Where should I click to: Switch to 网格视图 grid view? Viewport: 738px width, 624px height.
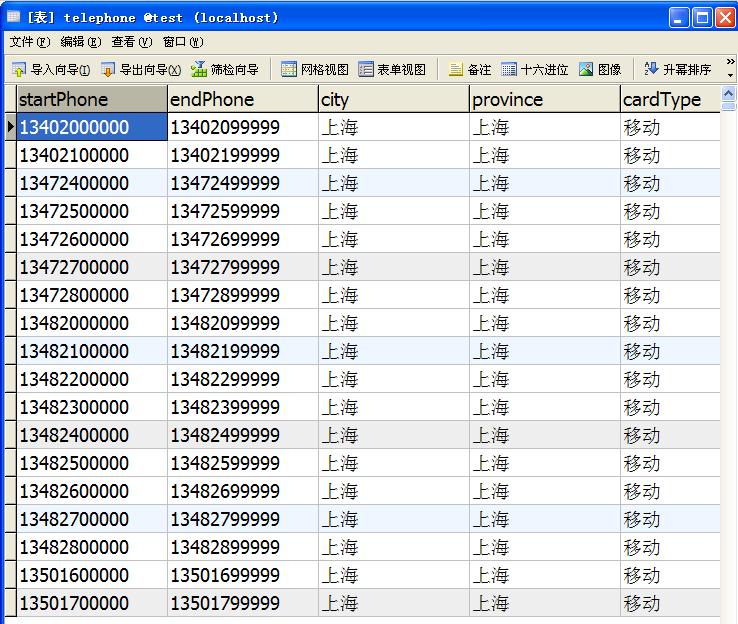click(x=315, y=70)
